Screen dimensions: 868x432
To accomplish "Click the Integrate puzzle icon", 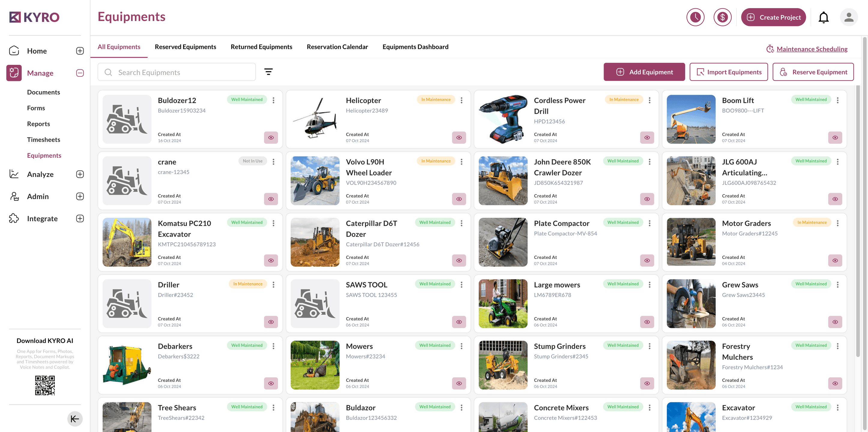I will point(14,218).
